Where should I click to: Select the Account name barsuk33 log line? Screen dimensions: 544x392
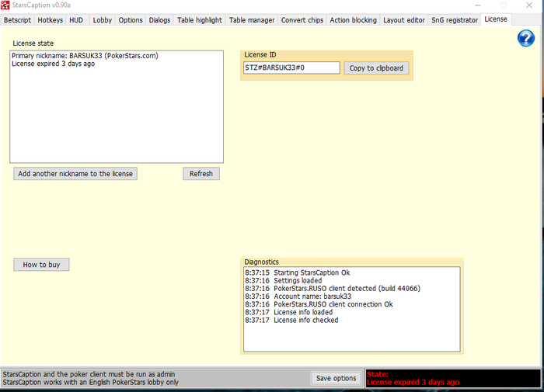tap(298, 297)
